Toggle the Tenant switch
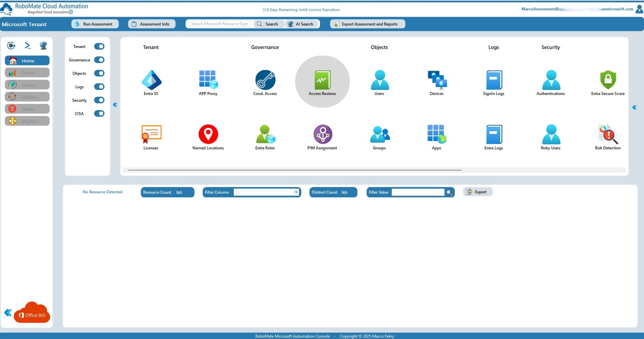 [99, 46]
